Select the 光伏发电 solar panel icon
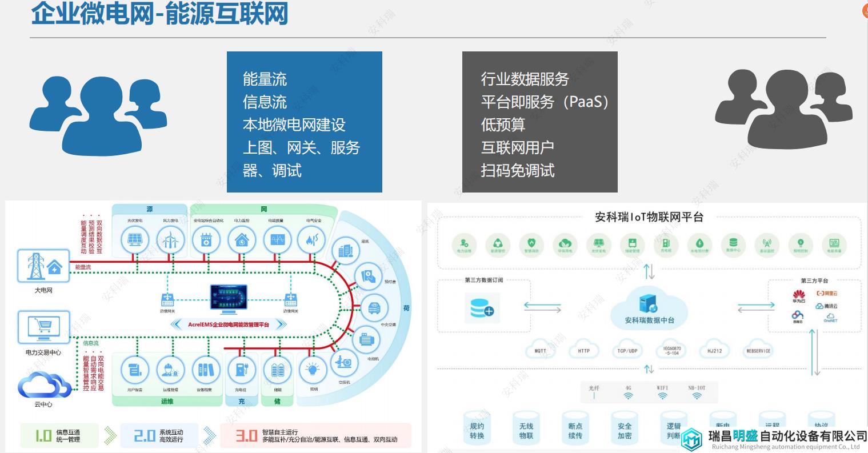The image size is (868, 453). click(135, 240)
